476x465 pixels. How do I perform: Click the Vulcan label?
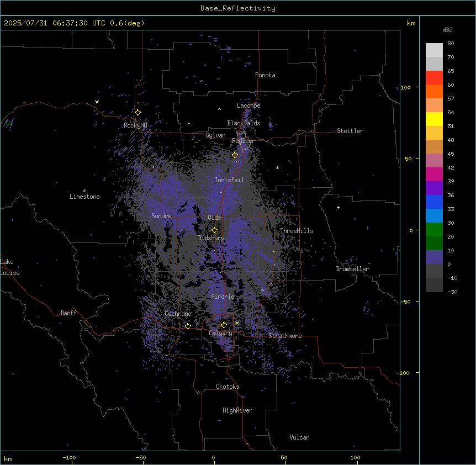coord(300,437)
